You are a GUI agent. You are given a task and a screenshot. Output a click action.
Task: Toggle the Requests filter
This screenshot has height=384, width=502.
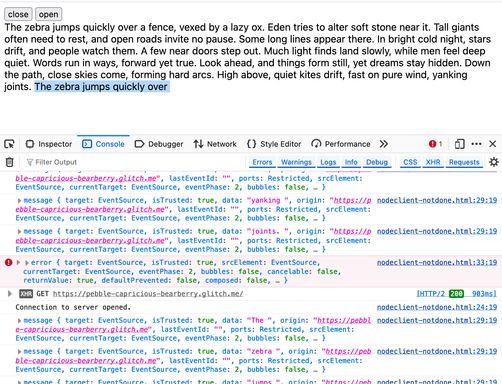tap(464, 162)
